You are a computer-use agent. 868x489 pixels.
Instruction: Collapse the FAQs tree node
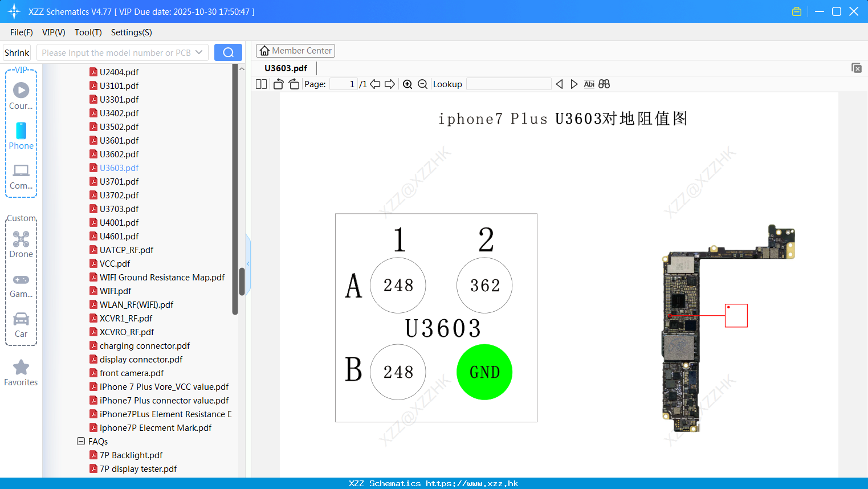(x=81, y=441)
